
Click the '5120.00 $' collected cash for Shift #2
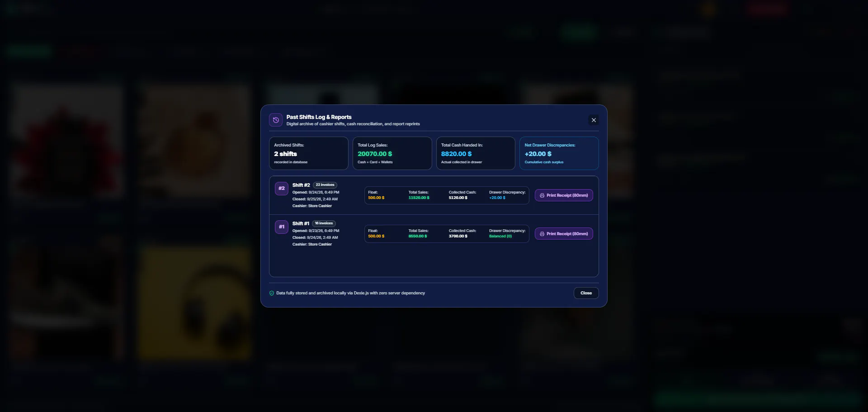pos(458,198)
